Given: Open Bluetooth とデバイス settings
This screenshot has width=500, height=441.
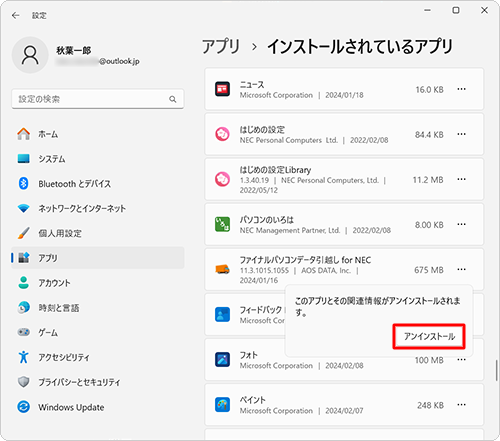Looking at the screenshot, I should (x=98, y=183).
